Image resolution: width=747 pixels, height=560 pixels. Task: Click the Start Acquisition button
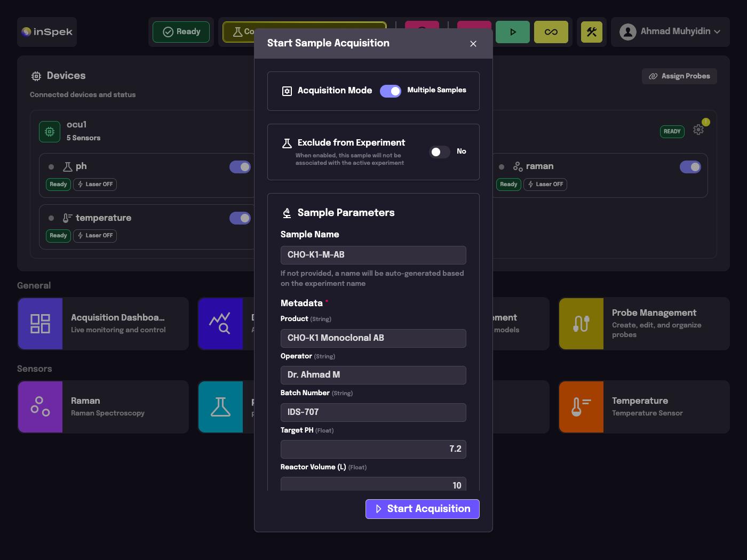coord(423,509)
